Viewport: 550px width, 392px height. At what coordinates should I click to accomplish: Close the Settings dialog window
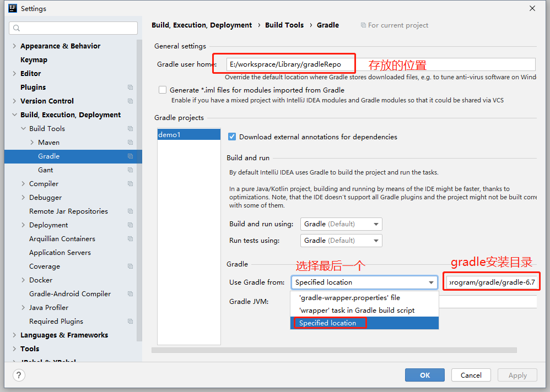pyautogui.click(x=532, y=8)
